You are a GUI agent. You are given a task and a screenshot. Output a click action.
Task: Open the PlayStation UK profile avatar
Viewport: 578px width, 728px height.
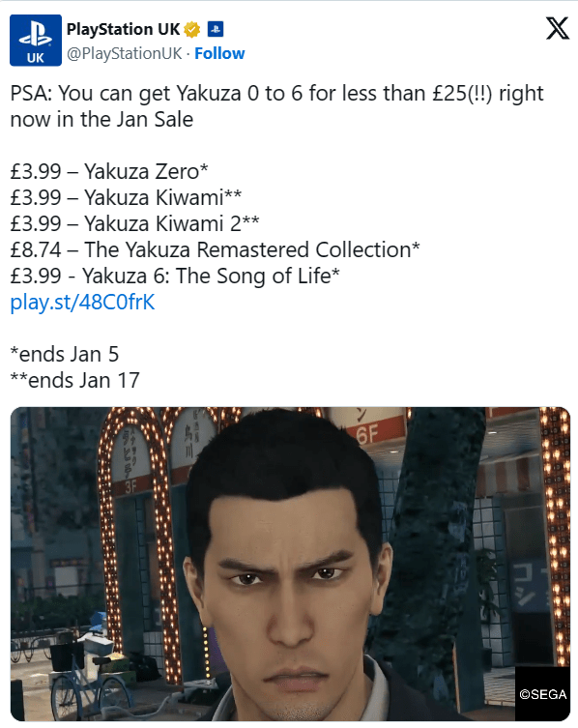coord(36,41)
